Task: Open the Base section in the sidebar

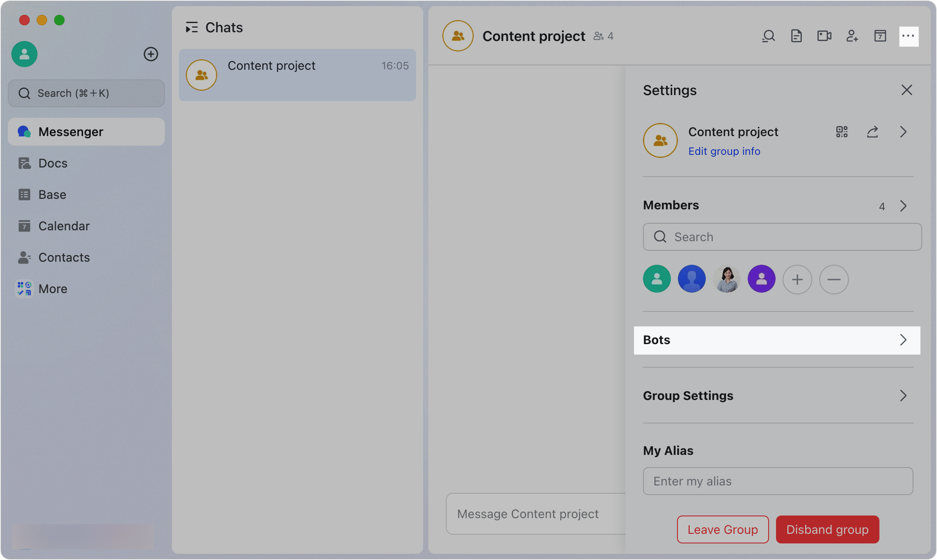Action: tap(52, 195)
